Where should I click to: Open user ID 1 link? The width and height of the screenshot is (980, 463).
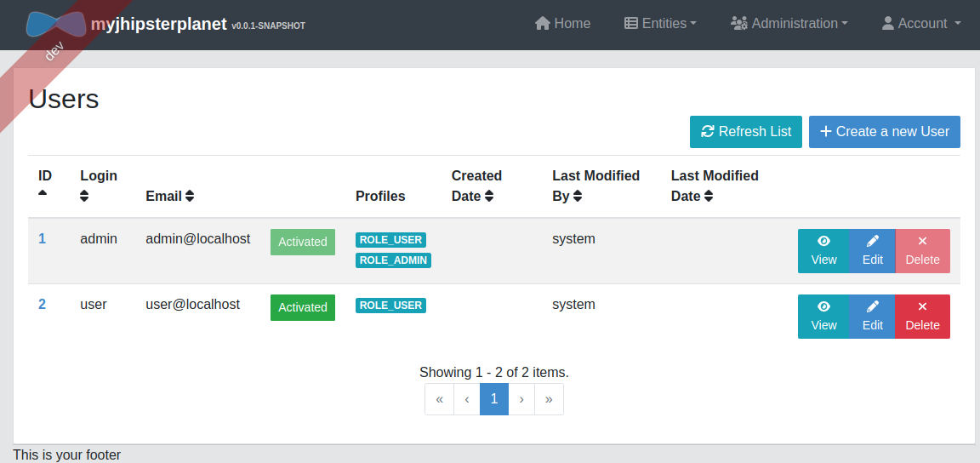click(42, 238)
